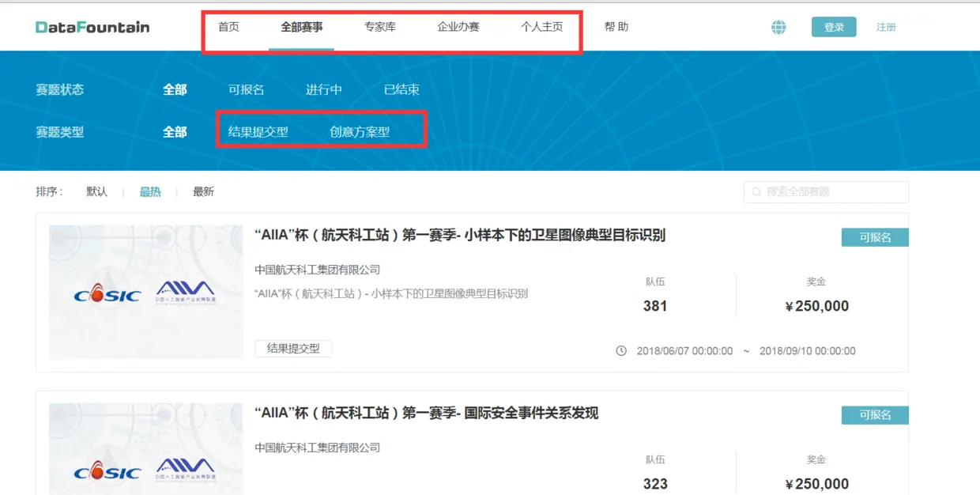Click the 结果提交型 tag on first card
980x495 pixels.
293,348
